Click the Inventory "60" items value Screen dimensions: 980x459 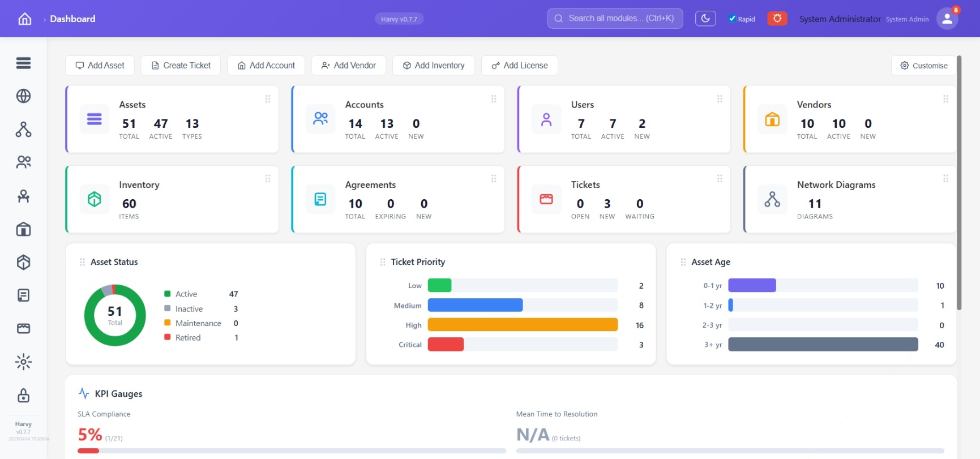[x=129, y=204]
